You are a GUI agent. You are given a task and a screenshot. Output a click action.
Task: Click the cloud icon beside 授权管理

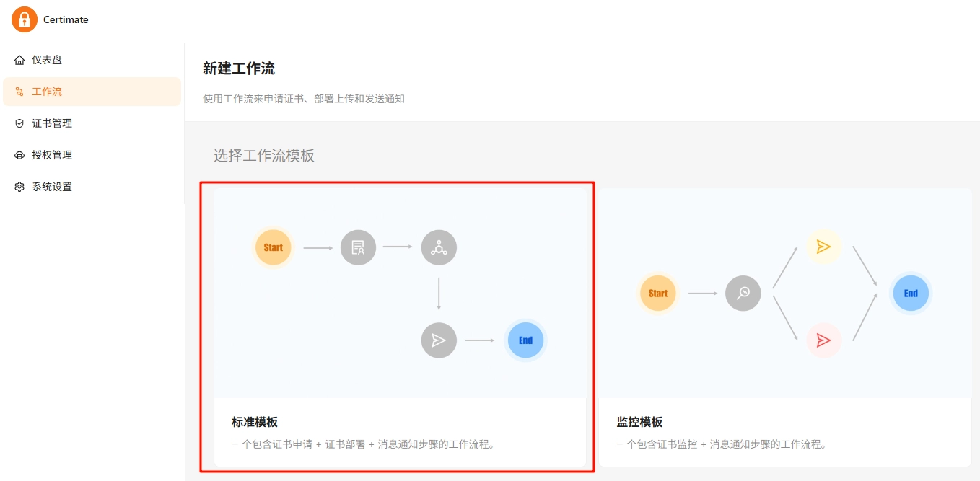tap(19, 155)
